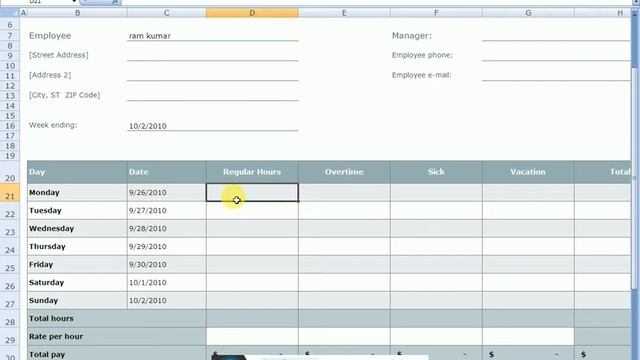
Task: Select Sunday date cell 10/2/2010
Action: tap(167, 300)
